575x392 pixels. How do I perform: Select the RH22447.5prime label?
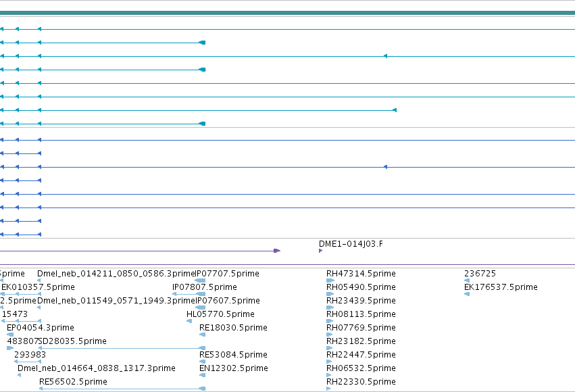[361, 355]
